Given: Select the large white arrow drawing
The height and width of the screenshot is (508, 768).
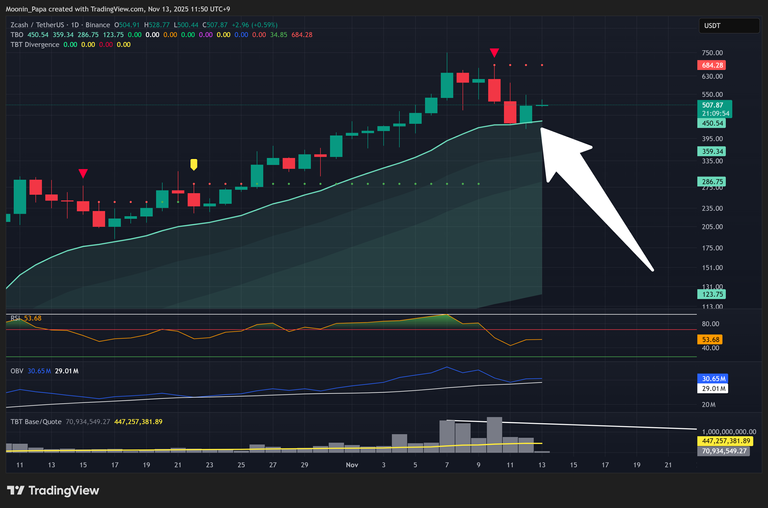Looking at the screenshot, I should (595, 200).
